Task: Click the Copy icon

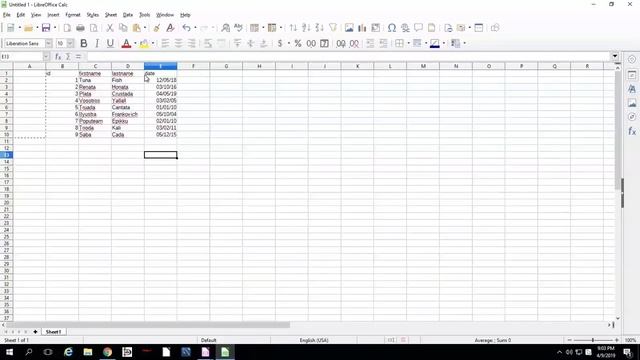Action: 123,28
